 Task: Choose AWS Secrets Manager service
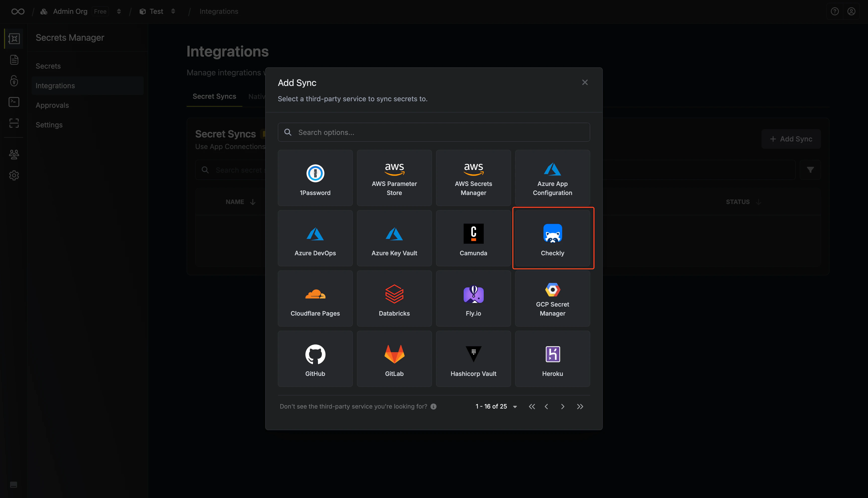point(473,178)
